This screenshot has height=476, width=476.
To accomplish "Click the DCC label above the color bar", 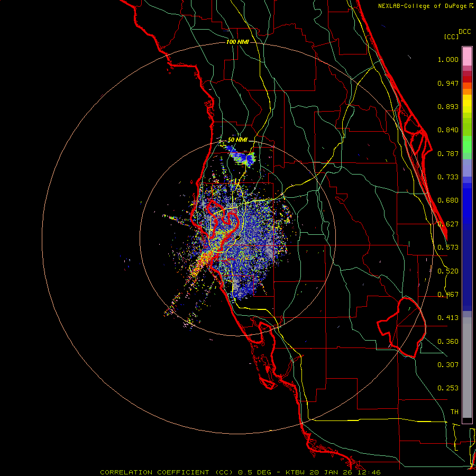I will coord(464,32).
